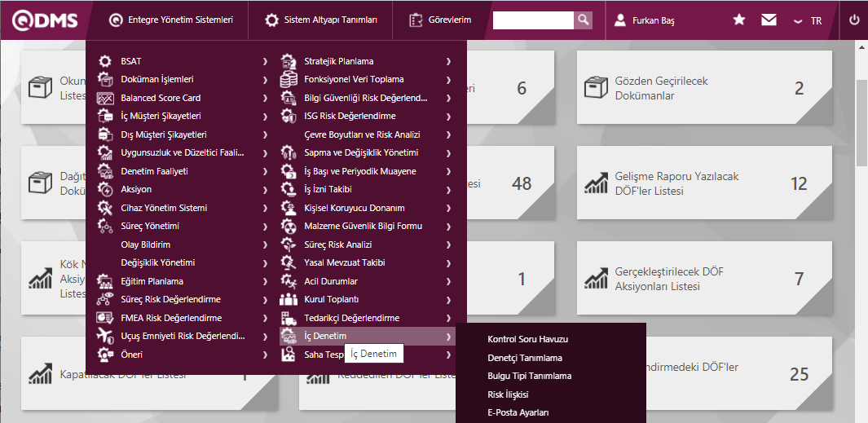Click the search magnifier icon

click(583, 20)
